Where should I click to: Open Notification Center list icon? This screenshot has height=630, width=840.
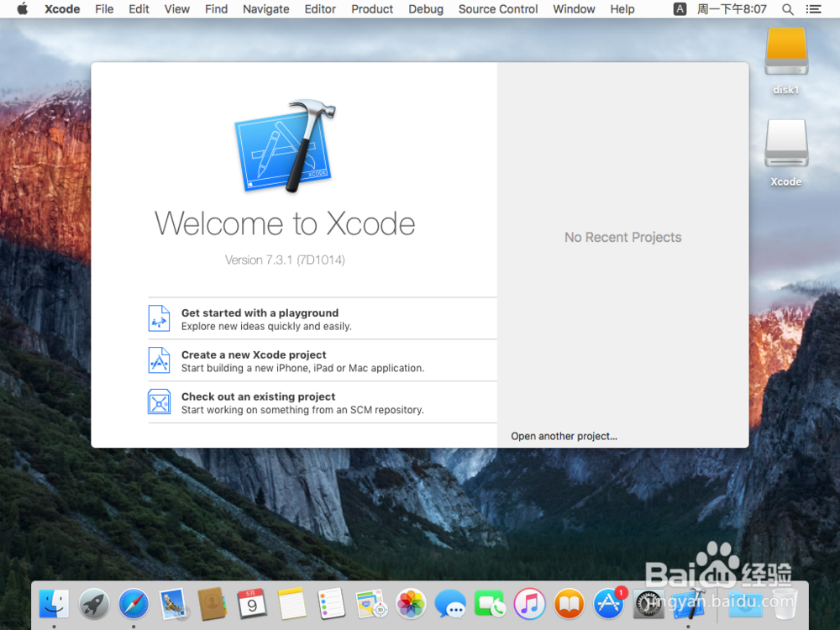pyautogui.click(x=814, y=9)
